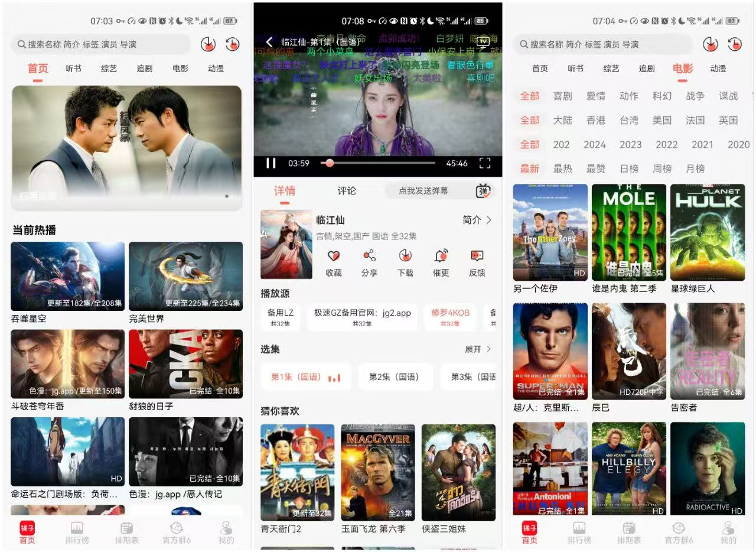
Task: Open 排期表 schedule on the left screen
Action: [x=126, y=532]
